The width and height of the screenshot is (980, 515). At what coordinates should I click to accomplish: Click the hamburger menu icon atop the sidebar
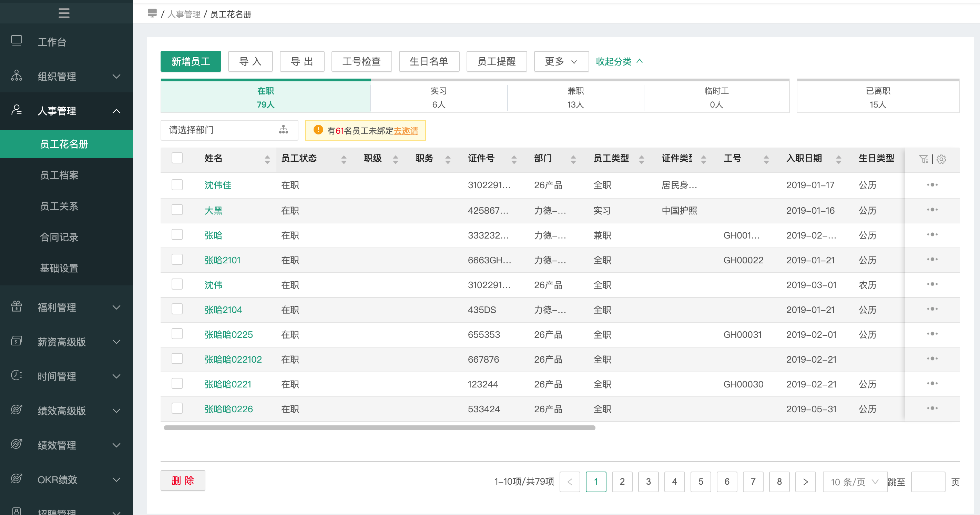tap(63, 12)
